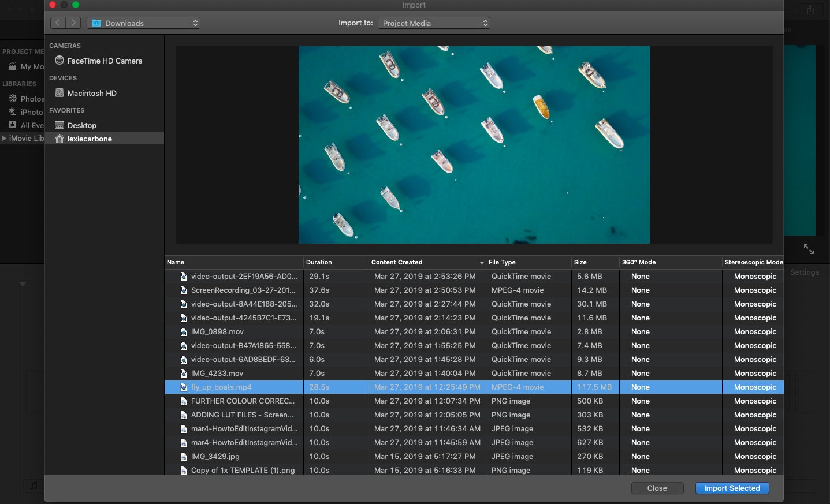Viewport: 830px width, 504px height.
Task: Go back with the left arrow button
Action: (x=58, y=23)
